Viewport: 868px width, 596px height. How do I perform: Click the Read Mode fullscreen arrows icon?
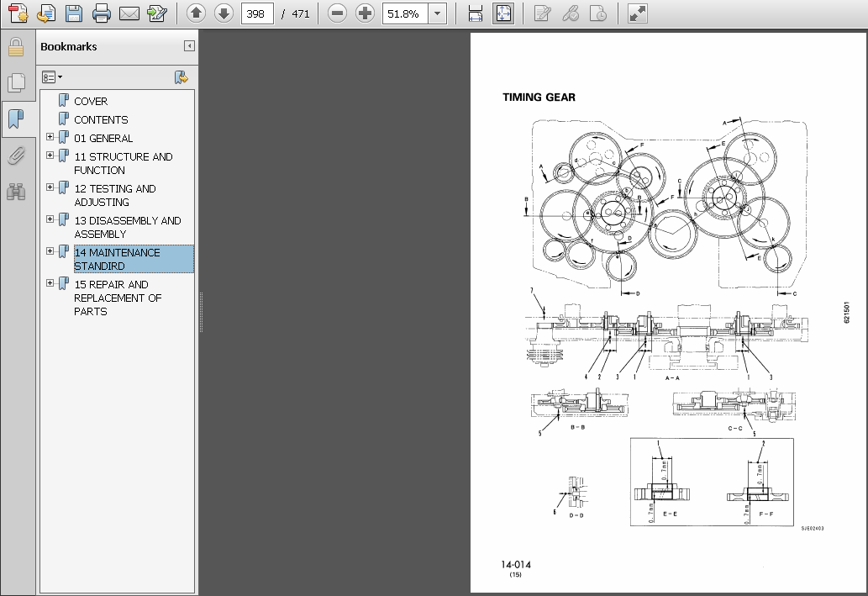[638, 13]
